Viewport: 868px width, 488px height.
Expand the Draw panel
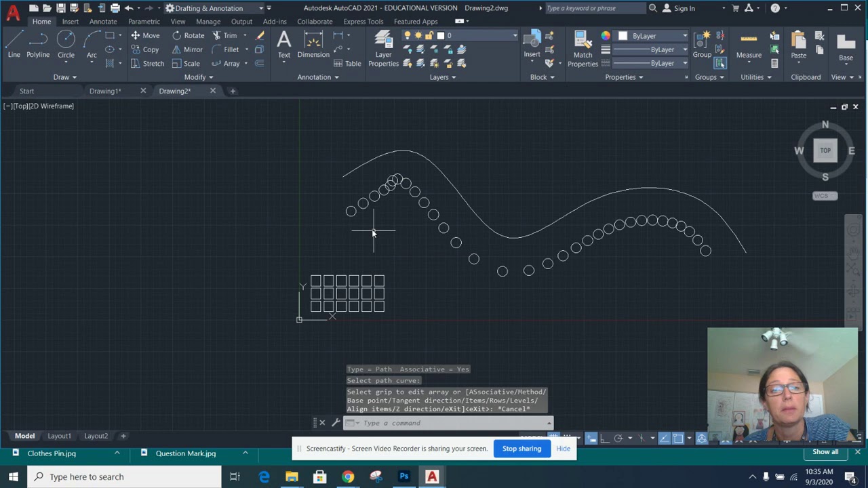(x=65, y=77)
